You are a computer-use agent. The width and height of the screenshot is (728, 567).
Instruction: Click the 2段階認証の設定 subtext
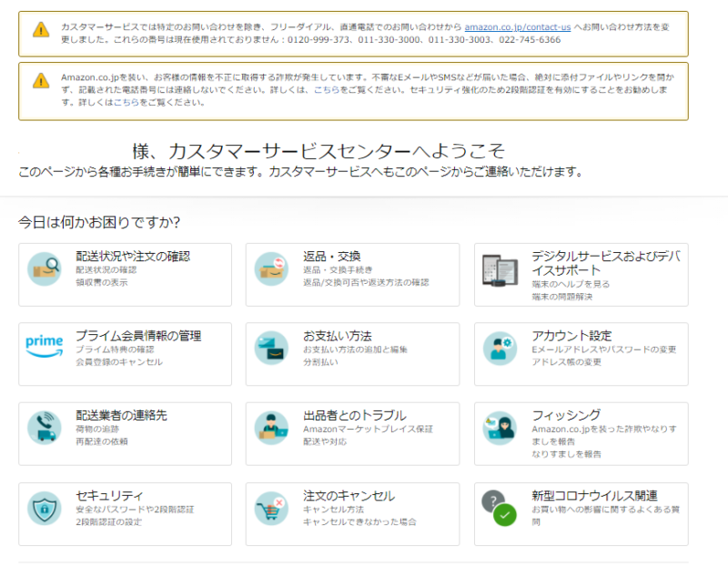108,521
